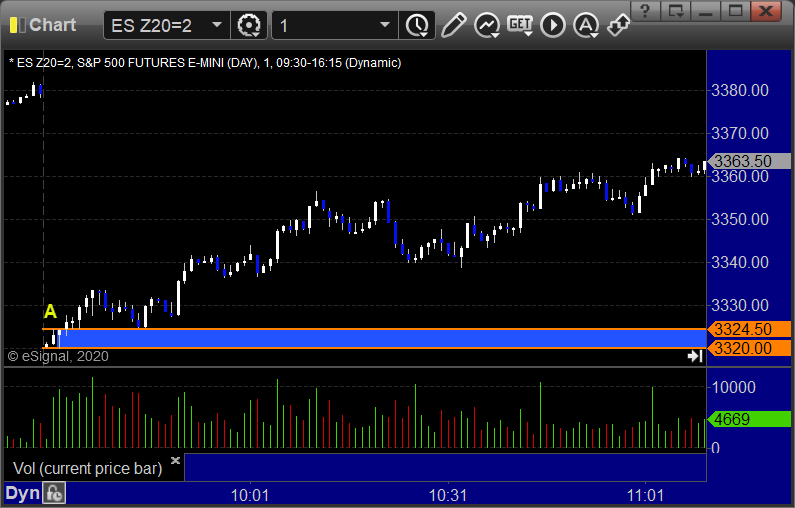This screenshot has width=795, height=508.
Task: Click the play bar replay icon
Action: tap(553, 25)
